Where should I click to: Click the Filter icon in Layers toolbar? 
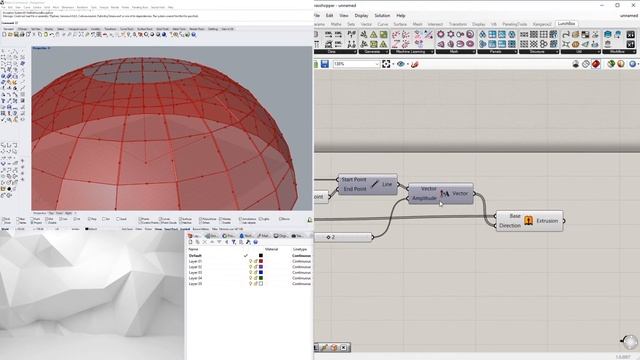233,242
